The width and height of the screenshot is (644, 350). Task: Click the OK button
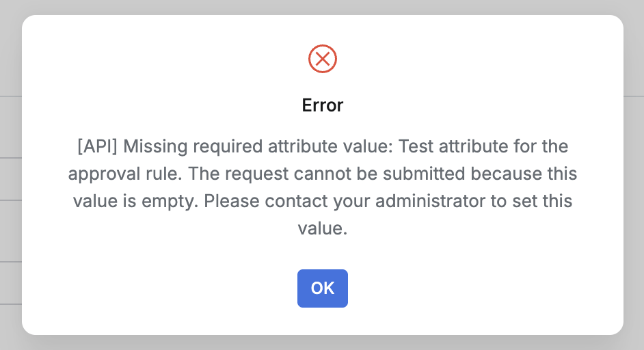click(323, 288)
